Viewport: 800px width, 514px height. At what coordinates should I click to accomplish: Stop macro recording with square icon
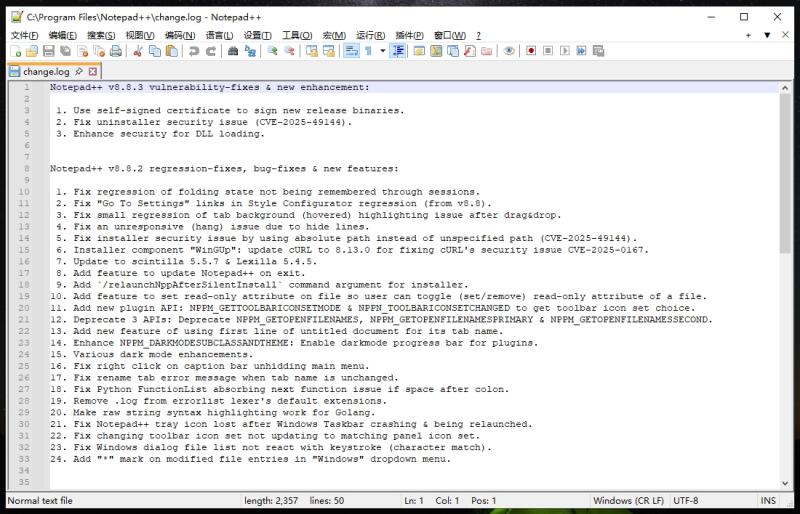pyautogui.click(x=548, y=51)
